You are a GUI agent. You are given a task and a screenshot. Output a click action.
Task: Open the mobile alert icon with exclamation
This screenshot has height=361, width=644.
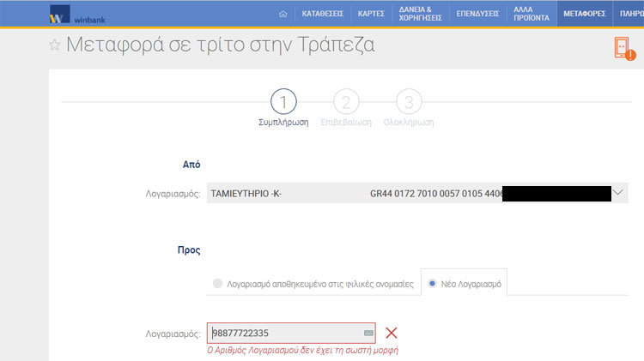coord(625,49)
